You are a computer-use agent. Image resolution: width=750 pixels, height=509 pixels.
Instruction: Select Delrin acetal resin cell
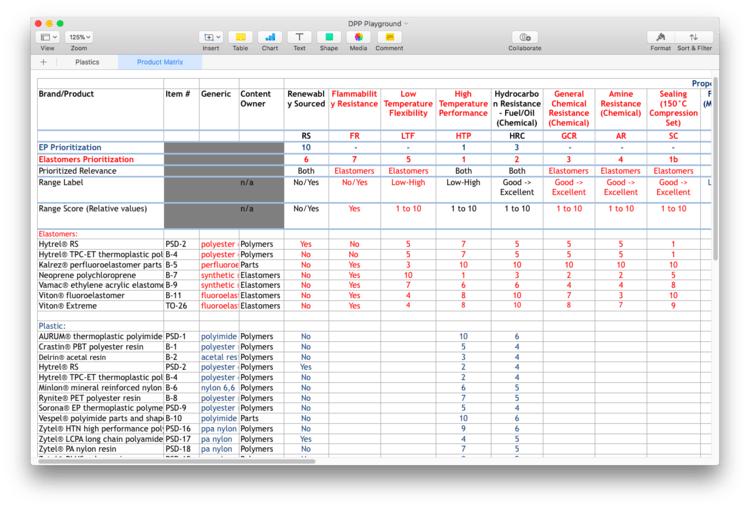coord(100,357)
